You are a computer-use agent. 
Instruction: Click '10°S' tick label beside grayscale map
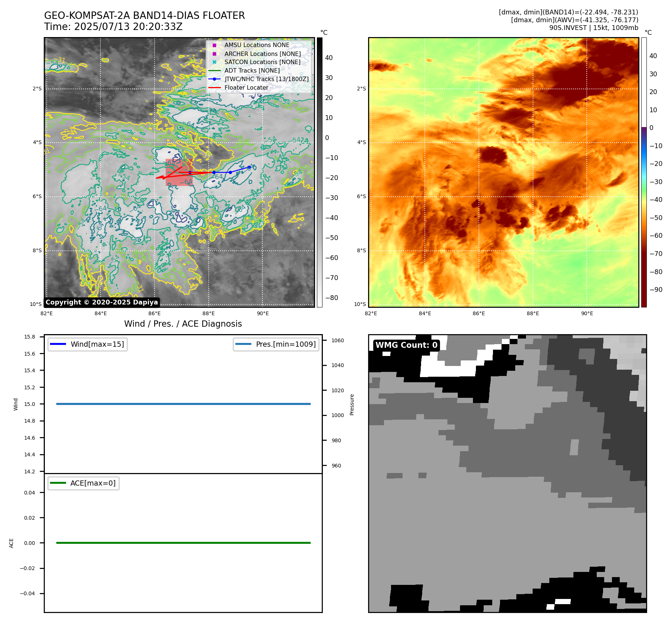coord(36,304)
